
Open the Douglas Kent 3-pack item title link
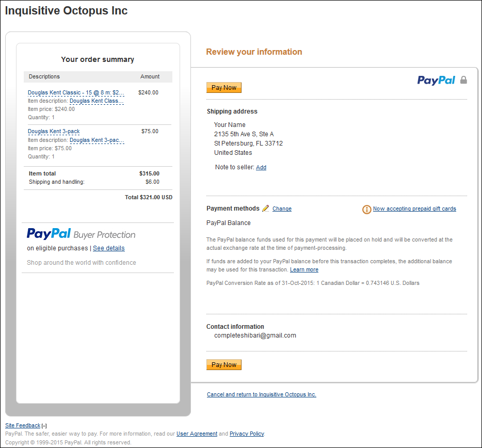[54, 131]
